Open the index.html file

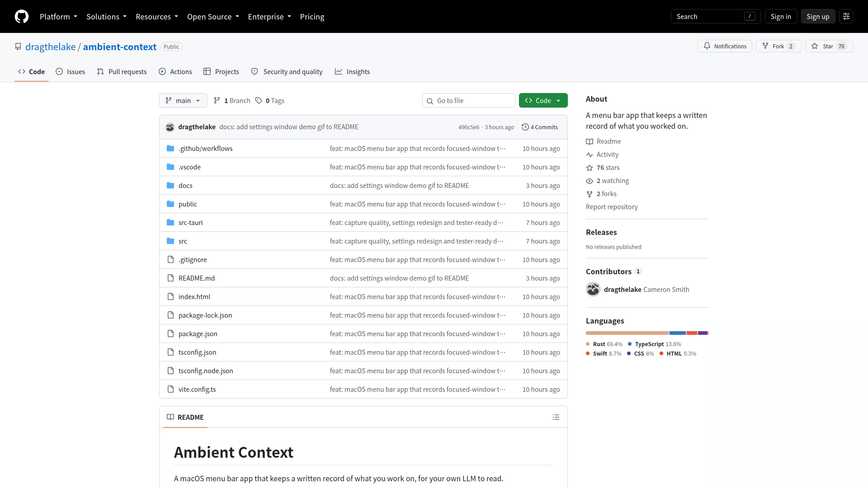(x=194, y=297)
